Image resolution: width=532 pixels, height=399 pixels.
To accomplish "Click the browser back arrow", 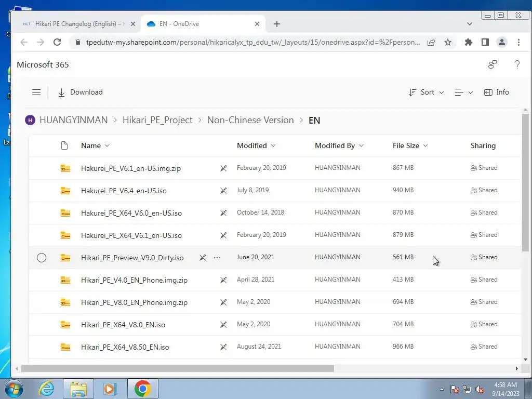I will (24, 42).
